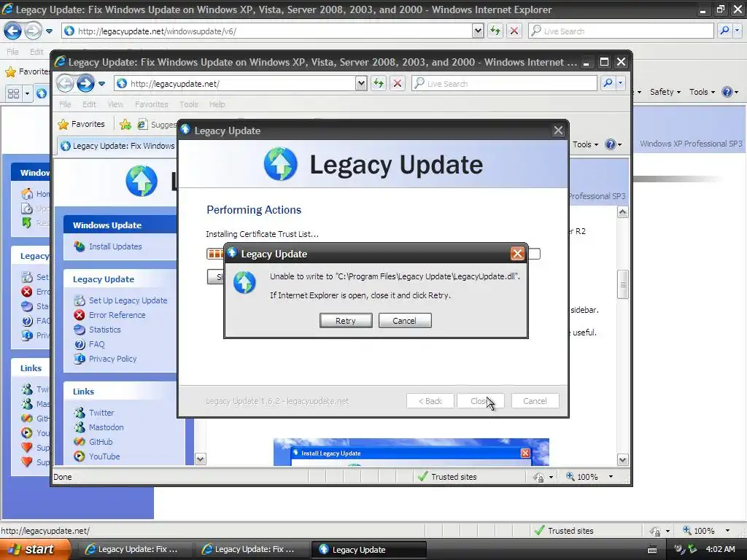Click the Back arrow in front IE window
747x560 pixels.
coord(65,83)
